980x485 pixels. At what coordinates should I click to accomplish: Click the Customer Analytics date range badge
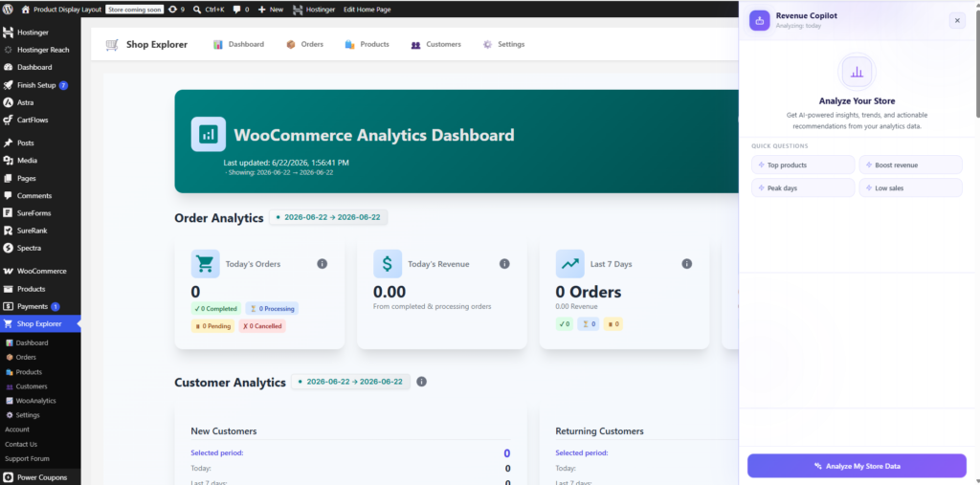pos(350,382)
